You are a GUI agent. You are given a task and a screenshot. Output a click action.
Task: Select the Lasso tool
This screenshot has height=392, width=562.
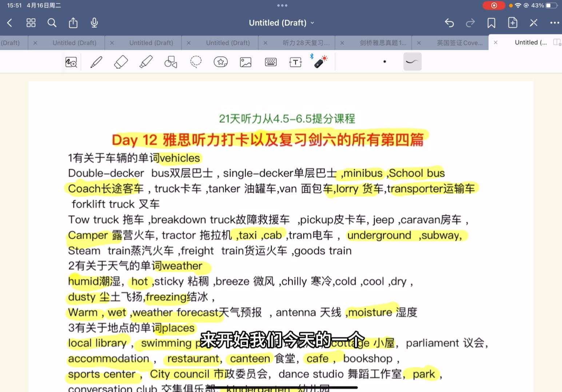196,62
